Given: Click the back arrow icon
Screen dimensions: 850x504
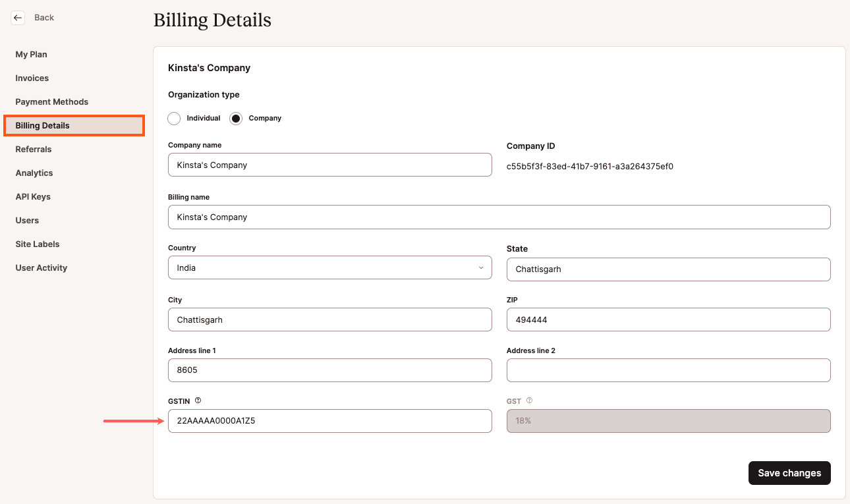Looking at the screenshot, I should tap(18, 18).
